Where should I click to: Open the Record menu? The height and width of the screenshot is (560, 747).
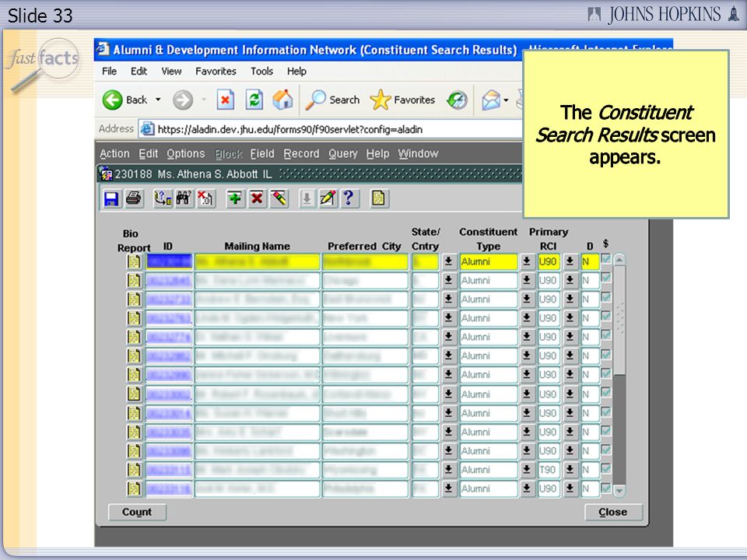click(x=301, y=154)
